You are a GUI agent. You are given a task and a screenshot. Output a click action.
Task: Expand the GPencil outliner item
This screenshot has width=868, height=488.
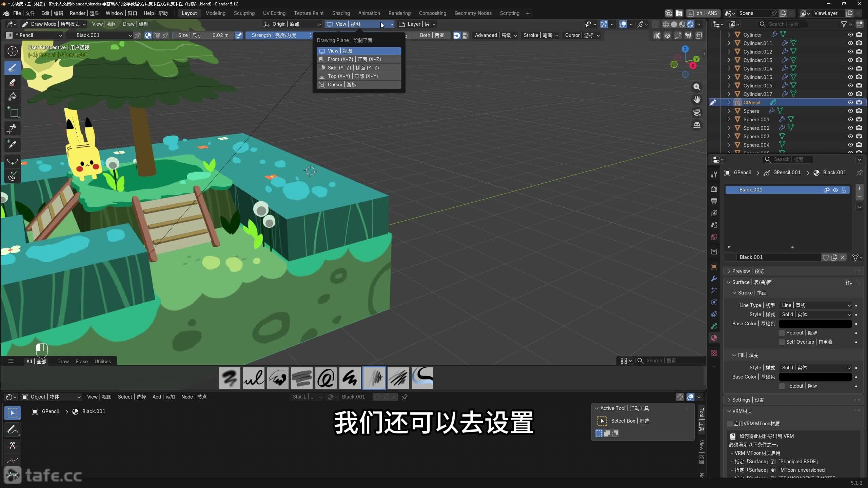click(729, 102)
